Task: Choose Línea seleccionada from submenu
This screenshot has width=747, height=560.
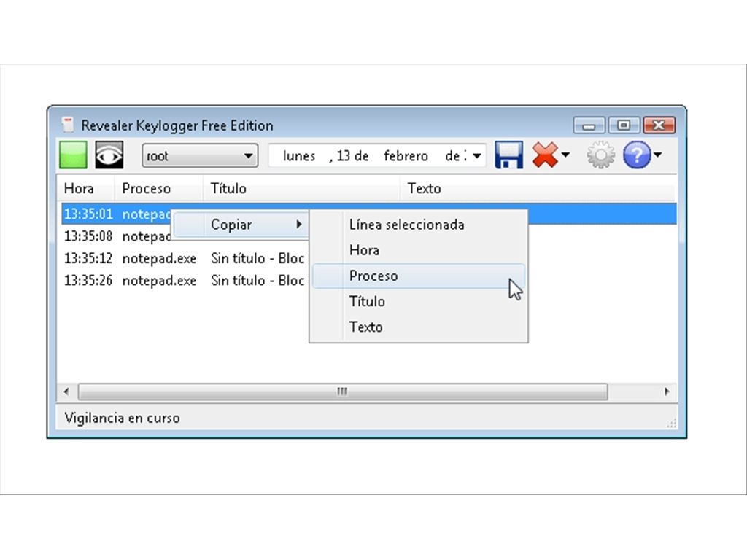Action: point(418,225)
